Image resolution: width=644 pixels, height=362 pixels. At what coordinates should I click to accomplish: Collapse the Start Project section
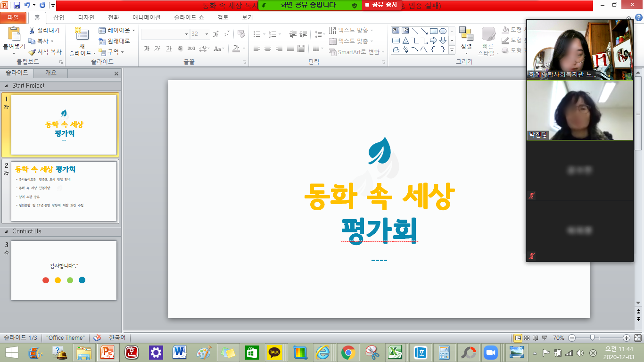[6, 86]
